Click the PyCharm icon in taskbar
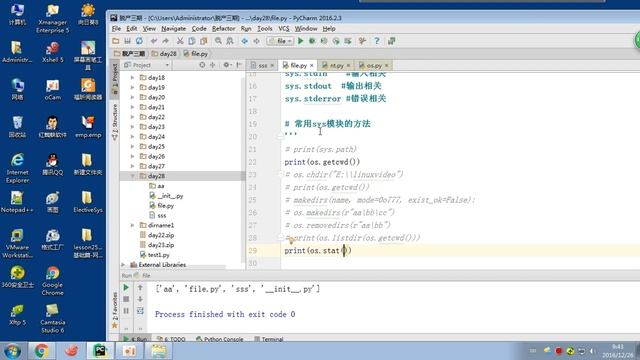The width and height of the screenshot is (640, 360). (100, 351)
